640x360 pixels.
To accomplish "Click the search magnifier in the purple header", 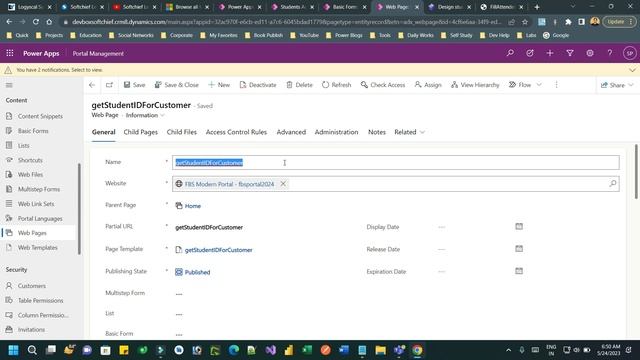I will [510, 53].
